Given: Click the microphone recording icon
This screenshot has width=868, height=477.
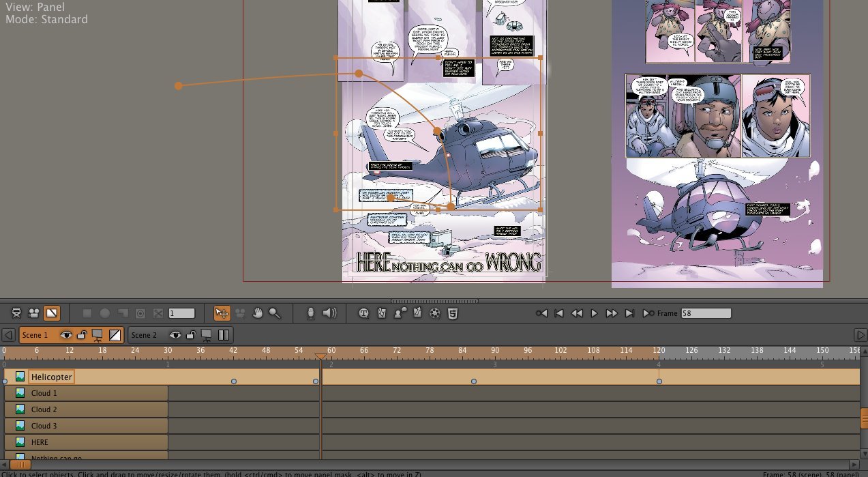Looking at the screenshot, I should point(311,313).
